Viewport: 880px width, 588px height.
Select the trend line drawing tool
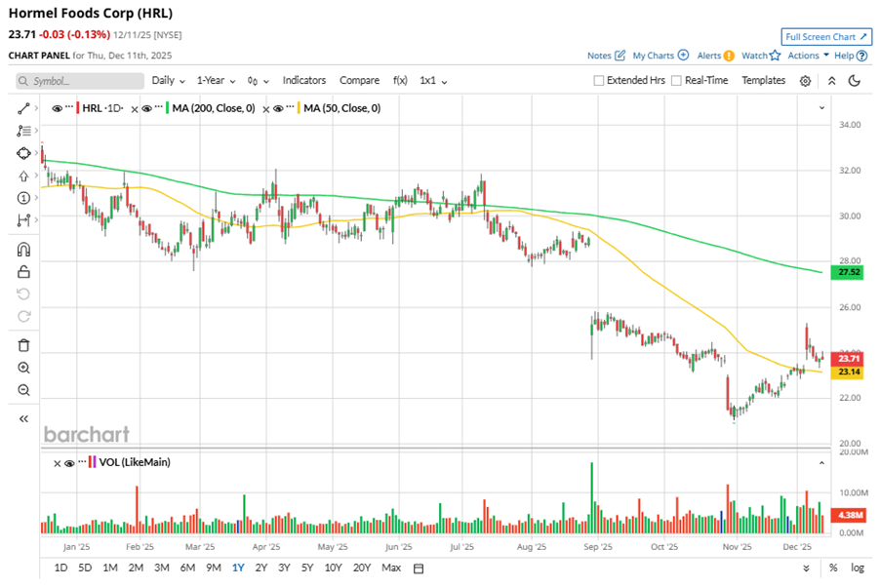click(x=23, y=108)
